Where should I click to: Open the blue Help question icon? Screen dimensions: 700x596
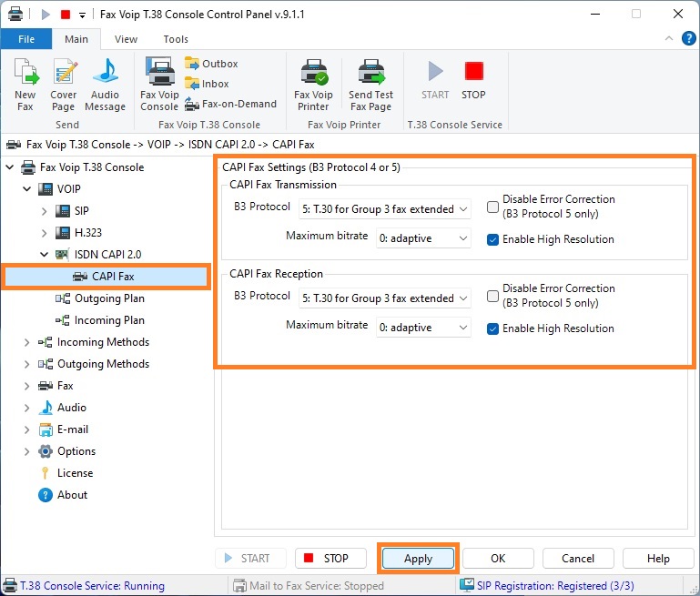pos(688,39)
